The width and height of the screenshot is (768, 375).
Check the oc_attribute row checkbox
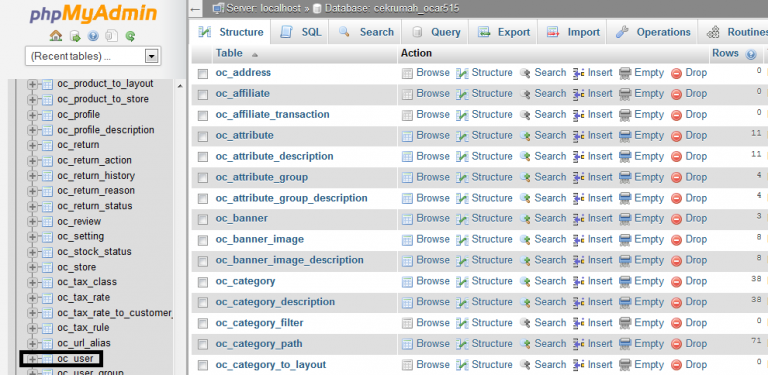tap(203, 137)
